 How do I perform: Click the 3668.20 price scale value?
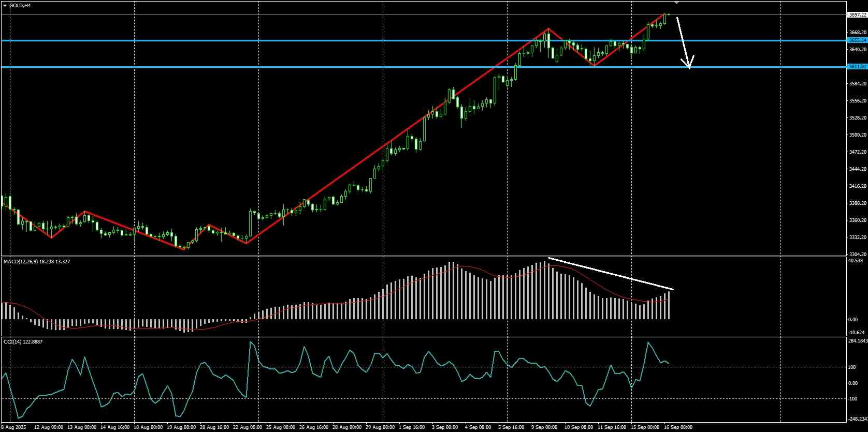[858, 32]
